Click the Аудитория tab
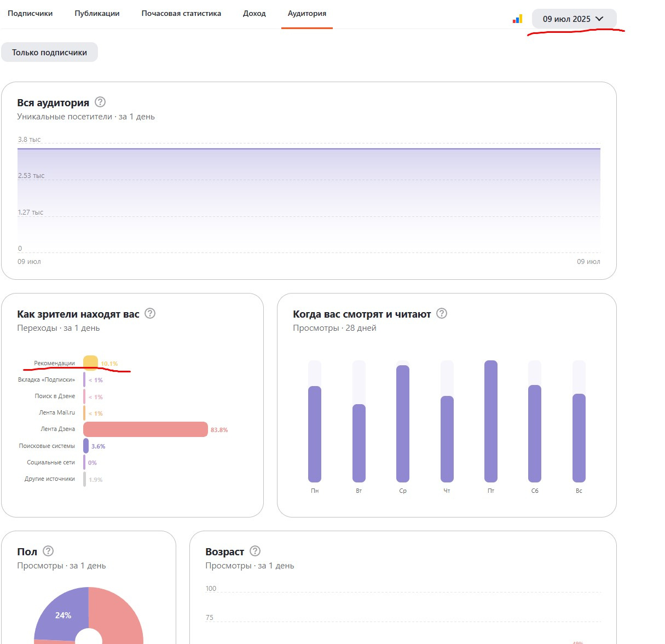 [307, 13]
